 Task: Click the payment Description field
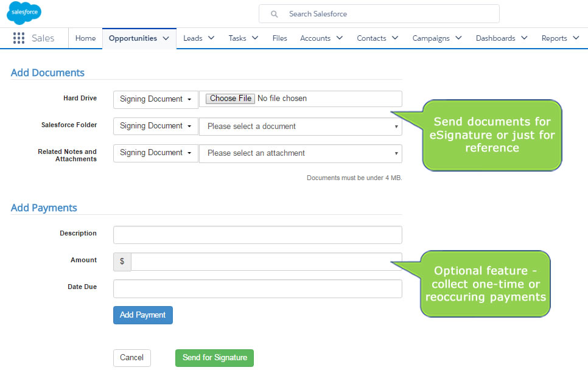click(x=257, y=235)
